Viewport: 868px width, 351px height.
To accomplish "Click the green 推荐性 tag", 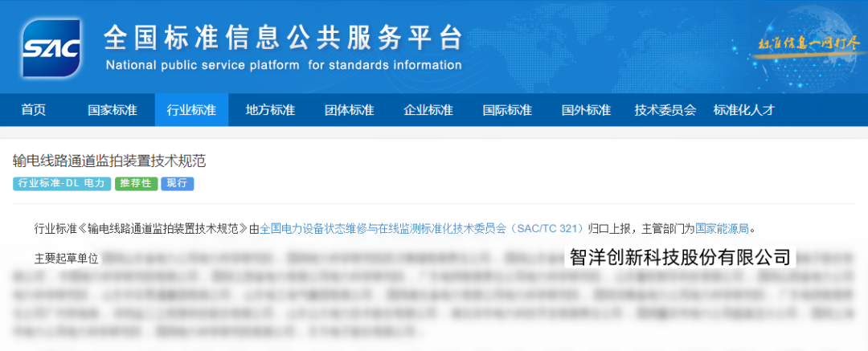I will [136, 184].
